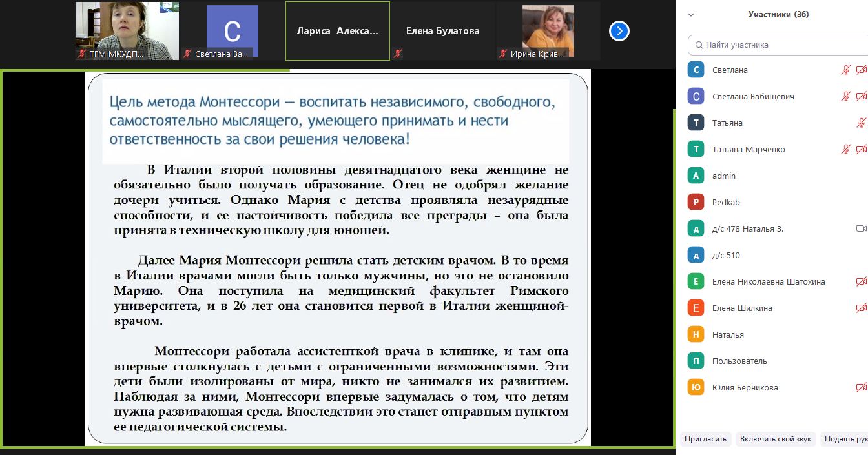Click the Поднять руку button

[x=845, y=439]
